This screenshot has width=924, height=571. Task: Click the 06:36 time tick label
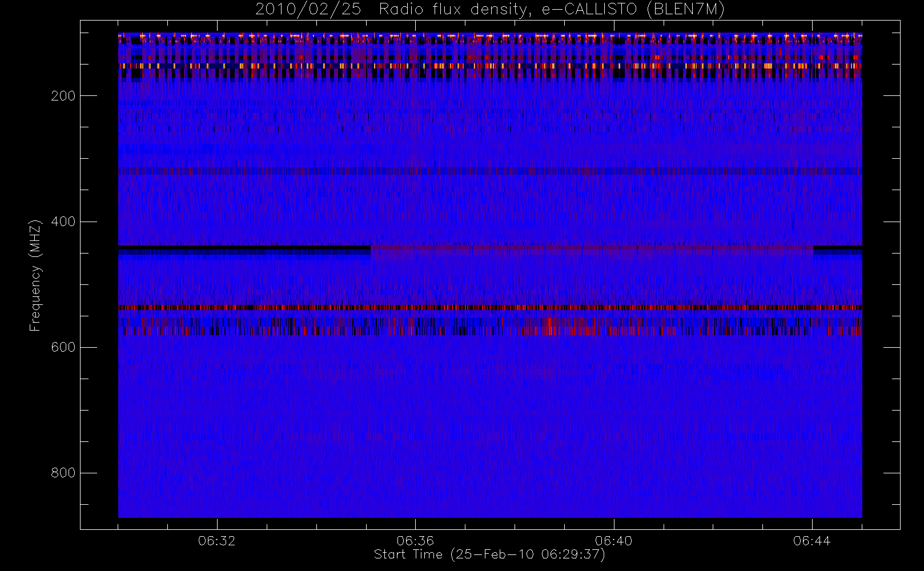tap(415, 541)
